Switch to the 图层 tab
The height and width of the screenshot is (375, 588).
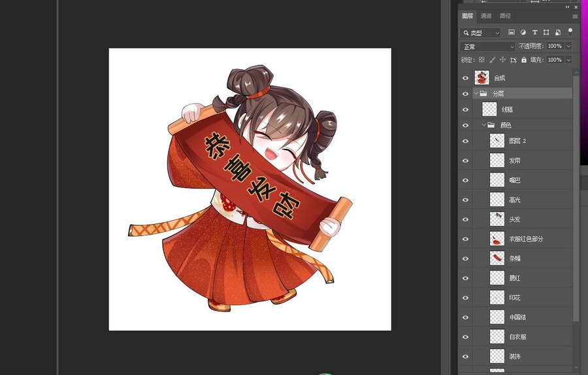coord(467,16)
